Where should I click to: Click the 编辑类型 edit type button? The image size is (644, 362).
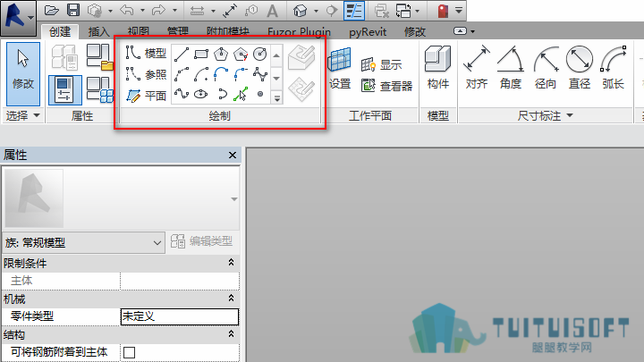click(201, 241)
